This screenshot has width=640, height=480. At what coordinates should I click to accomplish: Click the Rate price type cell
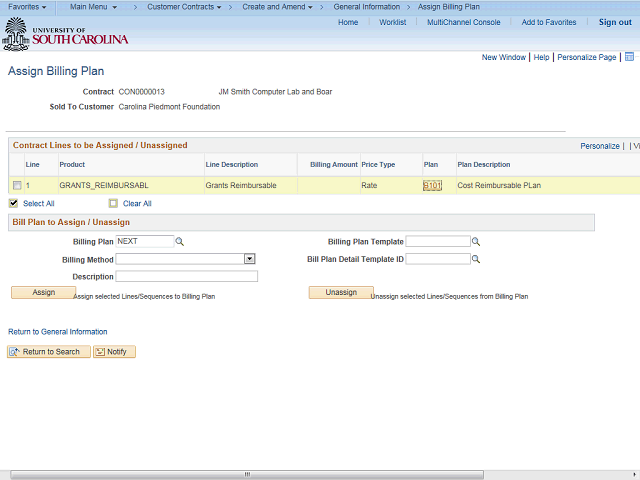(369, 186)
